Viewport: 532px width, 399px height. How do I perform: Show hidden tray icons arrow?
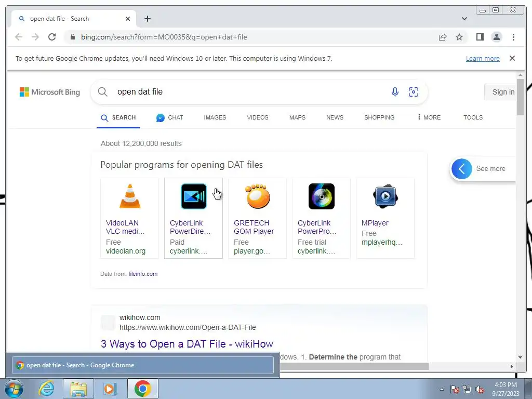[442, 389]
